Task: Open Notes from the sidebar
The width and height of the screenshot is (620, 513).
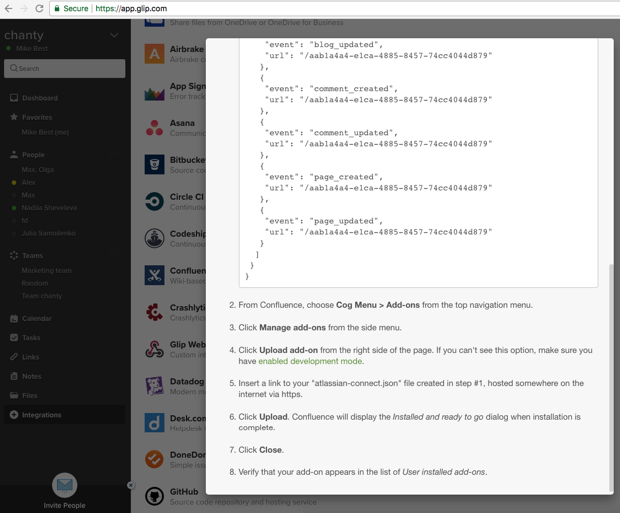Action: [x=32, y=377]
